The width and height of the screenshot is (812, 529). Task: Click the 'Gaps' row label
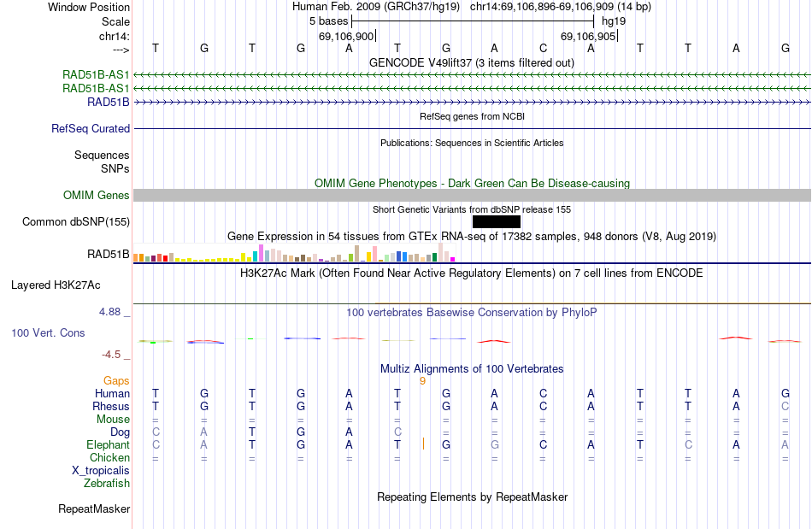tap(116, 381)
